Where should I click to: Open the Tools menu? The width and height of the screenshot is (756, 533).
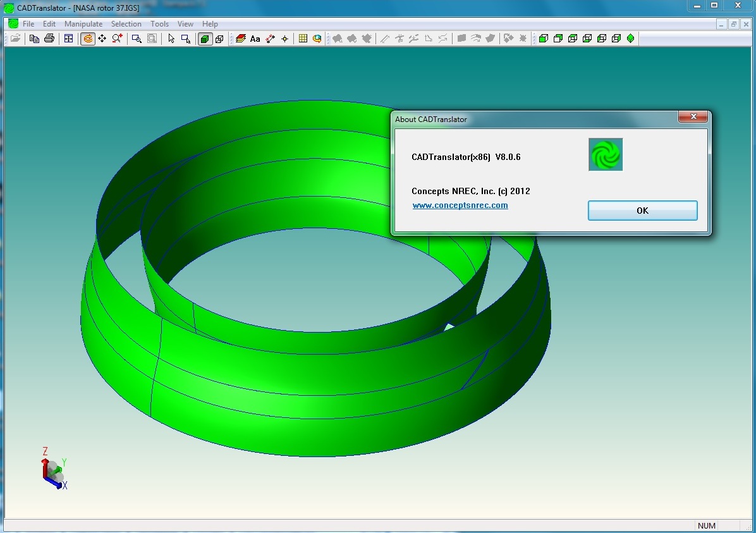tap(159, 23)
